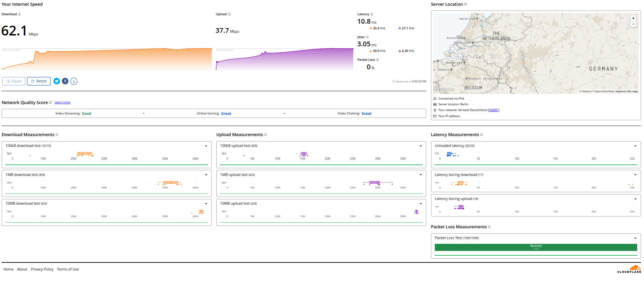Click the orange download speed graph
Screen dimensions: 644x281
107,59
